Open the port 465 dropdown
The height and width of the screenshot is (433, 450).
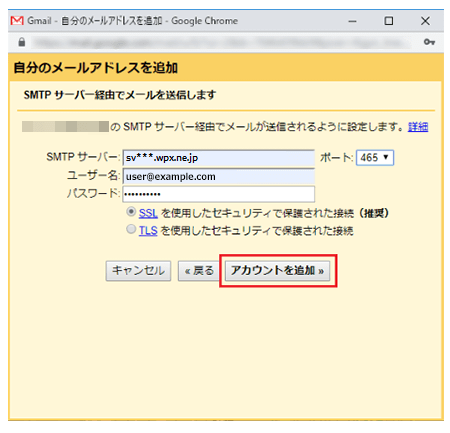click(375, 158)
